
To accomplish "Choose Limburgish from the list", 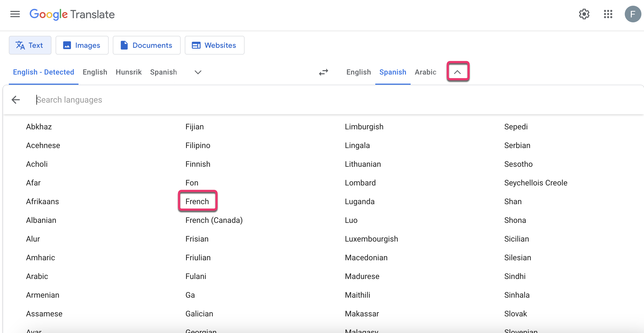I will point(364,127).
